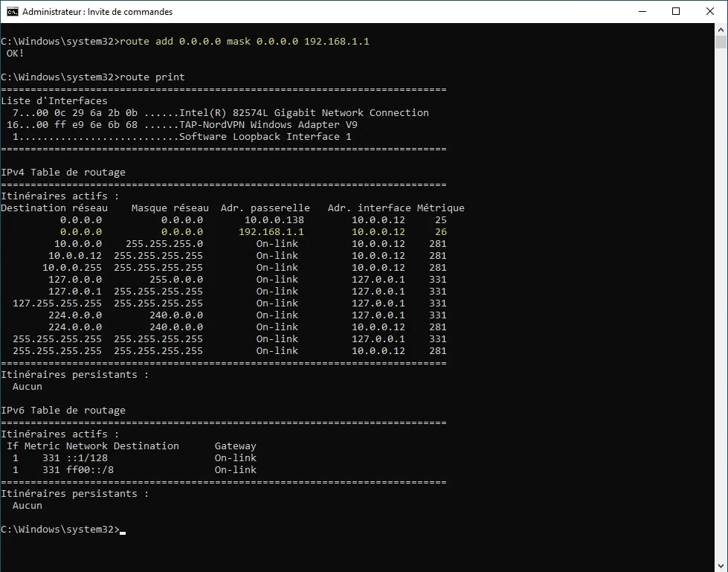
Task: Click the 'Liste d'Interfaces' heading
Action: (54, 101)
